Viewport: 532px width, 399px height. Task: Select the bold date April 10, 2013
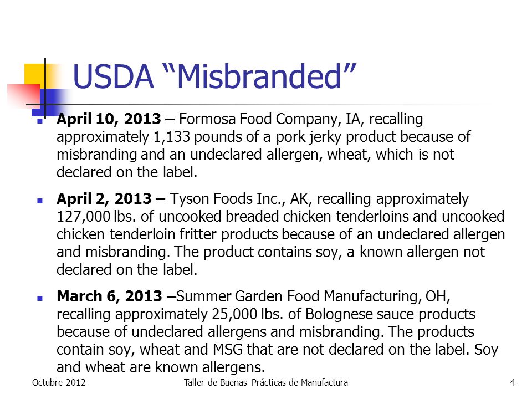click(x=109, y=119)
